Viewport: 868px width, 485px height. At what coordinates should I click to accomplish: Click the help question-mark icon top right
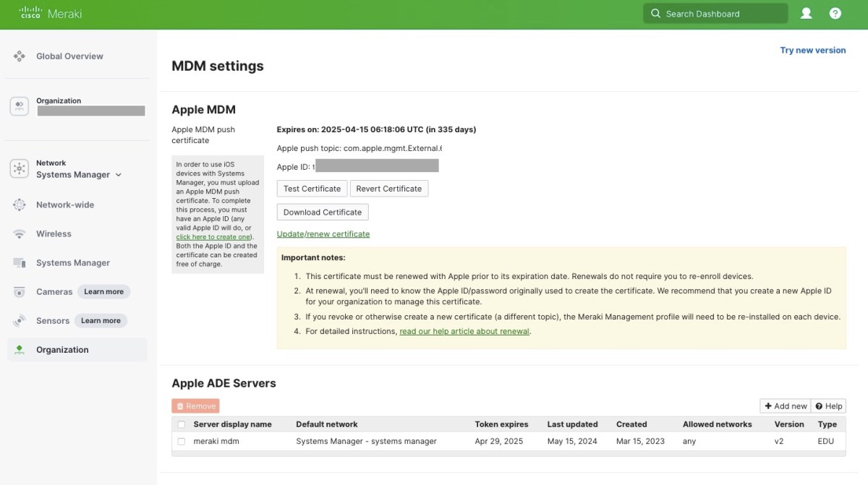[835, 12]
